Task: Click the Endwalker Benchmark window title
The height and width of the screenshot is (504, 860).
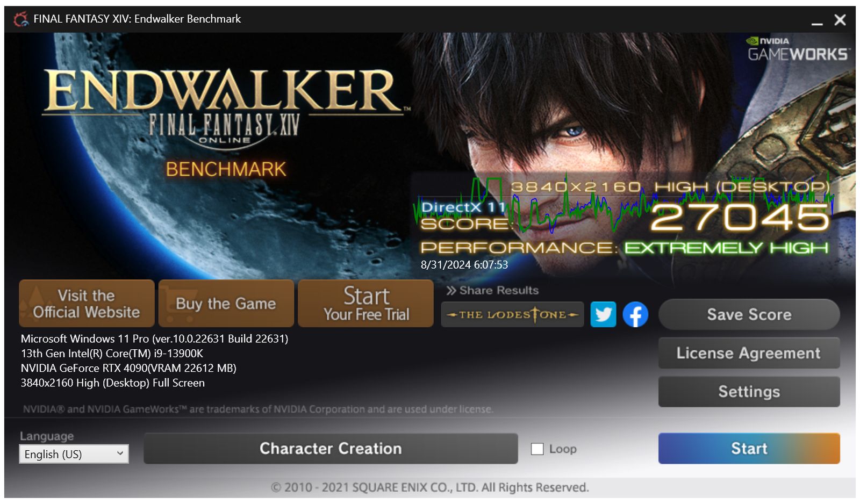Action: click(x=137, y=19)
